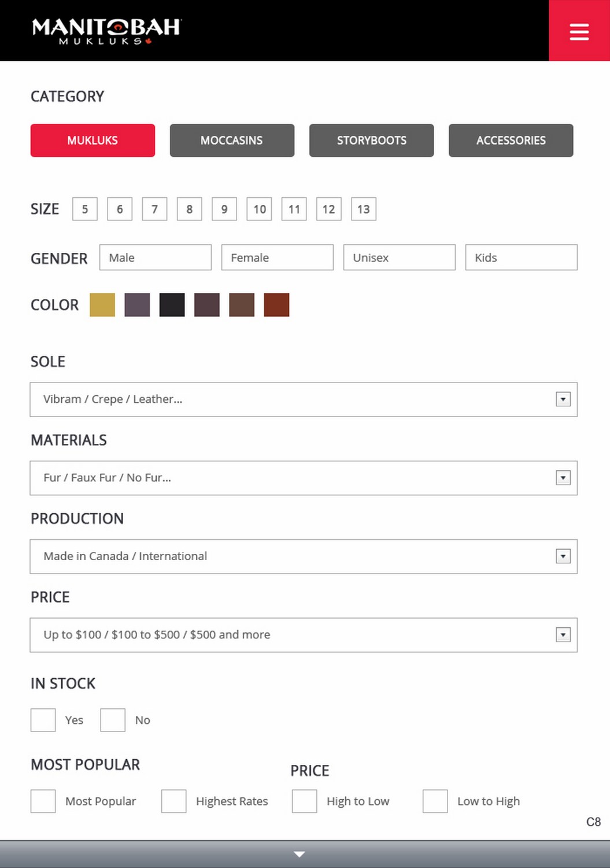Choose the Storyboots category button
This screenshot has height=868, width=610.
click(371, 141)
